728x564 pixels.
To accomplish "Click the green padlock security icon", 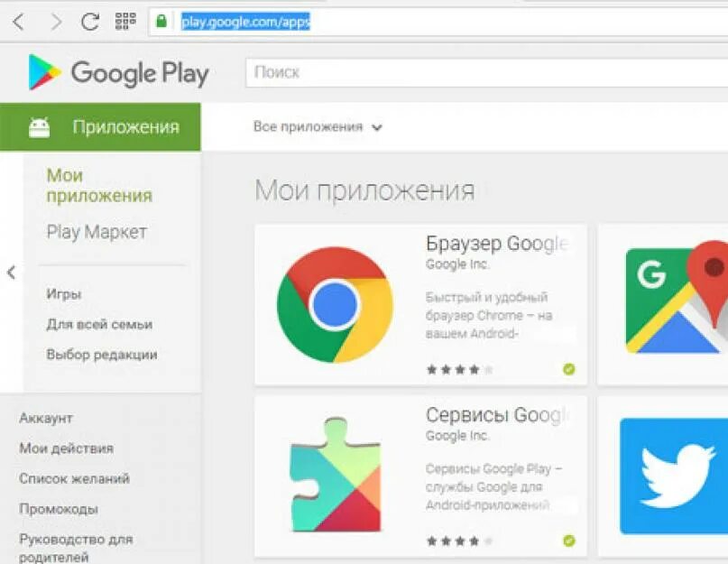I will pos(161,21).
